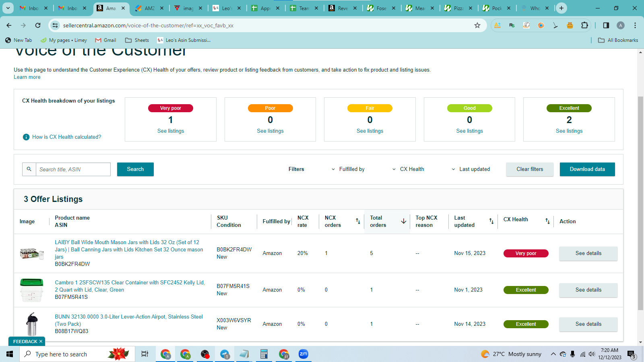This screenshot has width=644, height=362.
Task: Sort by Total orders descending arrow
Action: (x=403, y=221)
